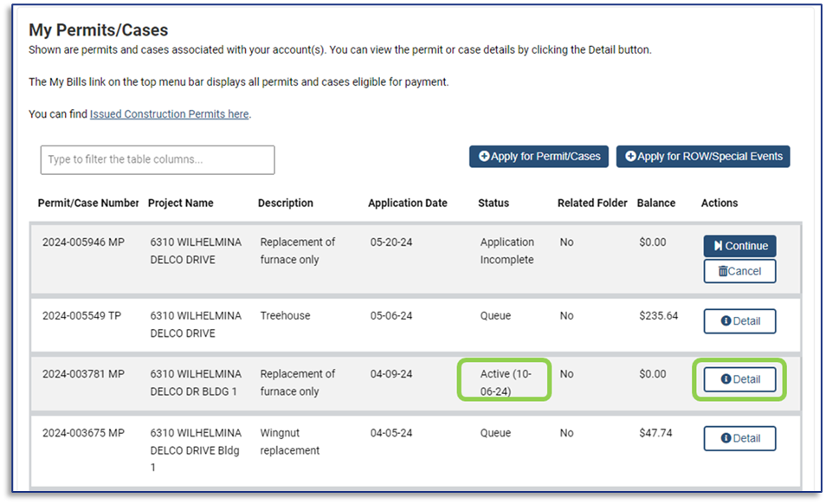Sort by Permit/Case Number column header

pyautogui.click(x=88, y=204)
